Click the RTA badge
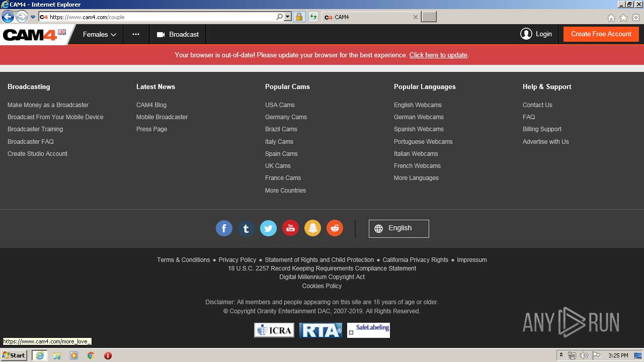Screen dimensions: 644x362 (x=320, y=330)
